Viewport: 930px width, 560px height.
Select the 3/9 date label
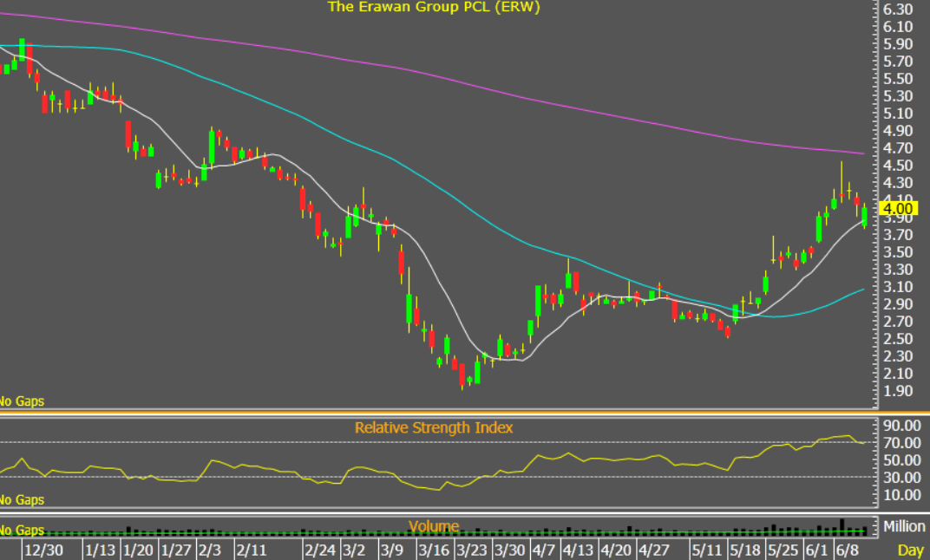click(x=392, y=550)
